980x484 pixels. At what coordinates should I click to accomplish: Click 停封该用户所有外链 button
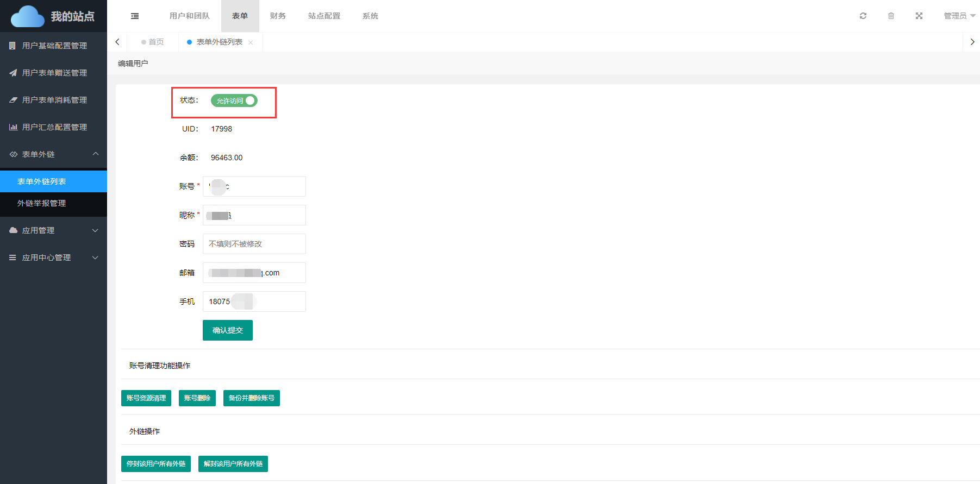(156, 464)
